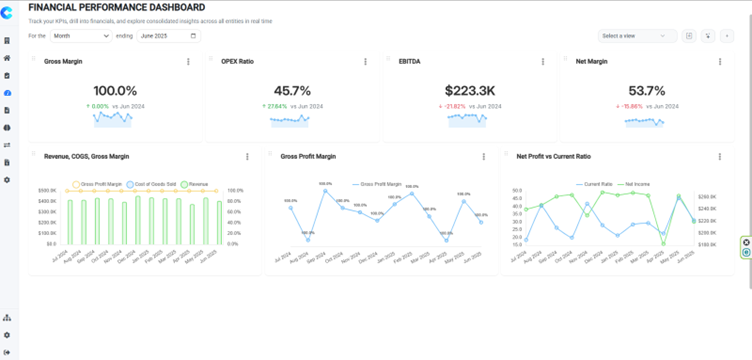752x360 pixels.
Task: Close the floating widget with X icon
Action: [746, 243]
